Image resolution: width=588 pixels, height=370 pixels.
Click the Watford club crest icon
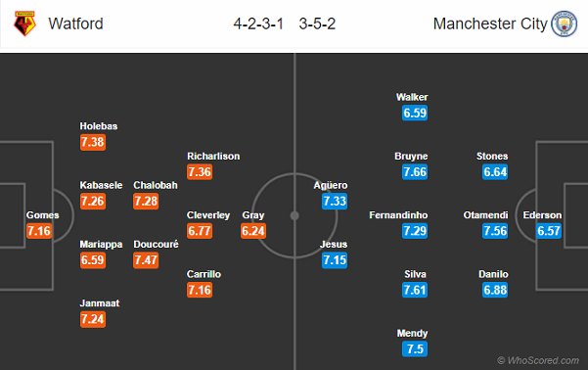(x=24, y=23)
